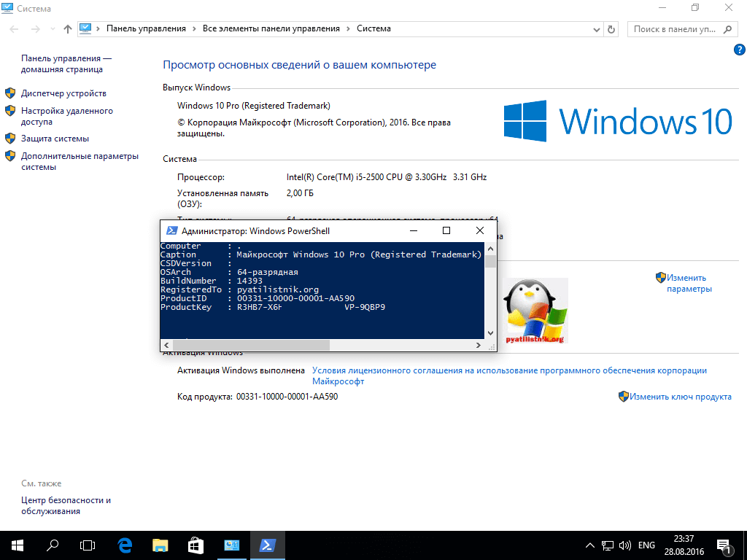This screenshot has width=747, height=560.
Task: Open Защита системы link
Action: (55, 139)
